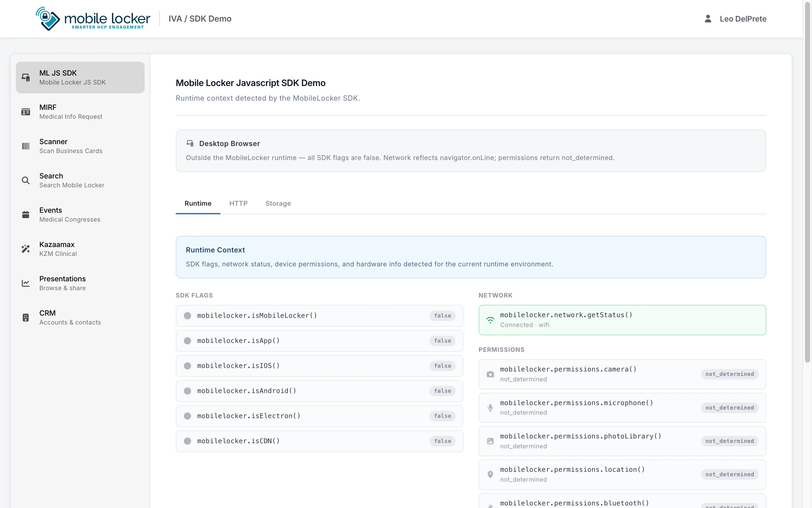
Task: Click the isAndroid() status dot
Action: [187, 391]
